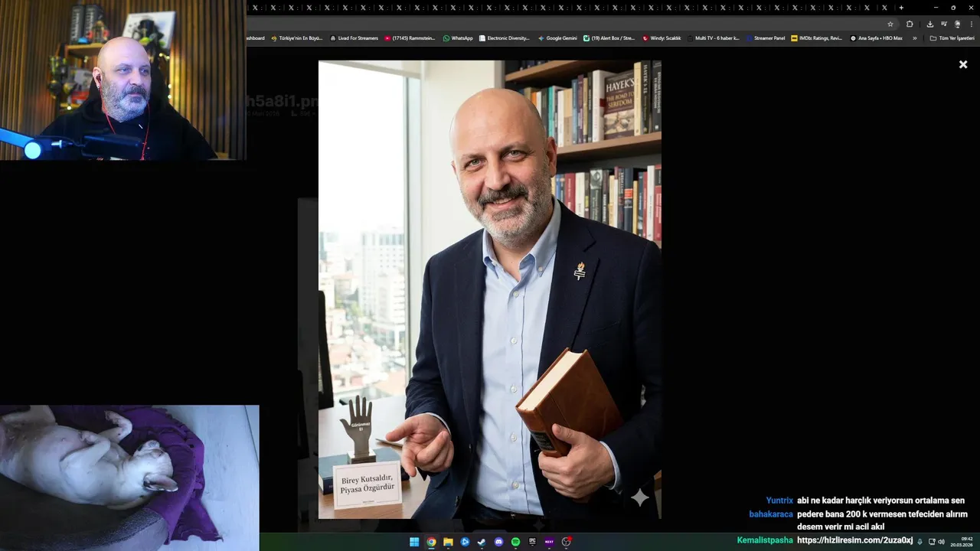The width and height of the screenshot is (980, 551).
Task: Open a new tab with plus button
Action: (901, 8)
